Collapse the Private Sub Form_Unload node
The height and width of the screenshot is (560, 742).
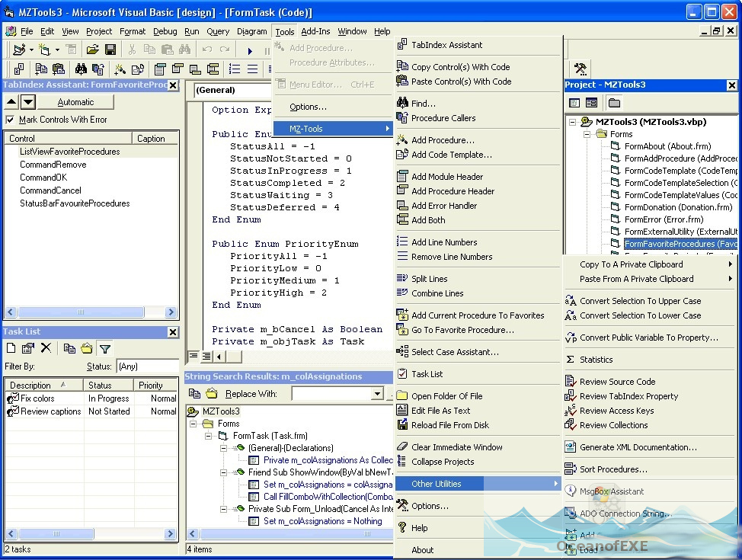coord(223,509)
